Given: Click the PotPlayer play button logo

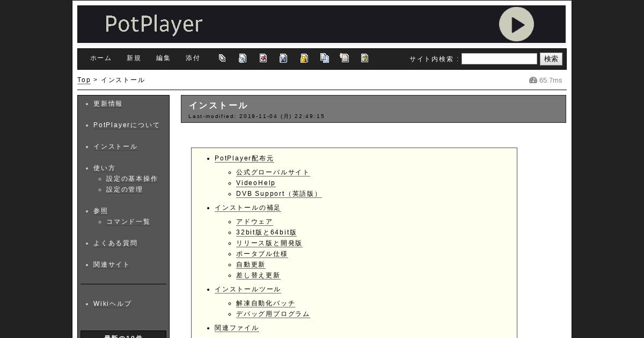Looking at the screenshot, I should pyautogui.click(x=516, y=24).
